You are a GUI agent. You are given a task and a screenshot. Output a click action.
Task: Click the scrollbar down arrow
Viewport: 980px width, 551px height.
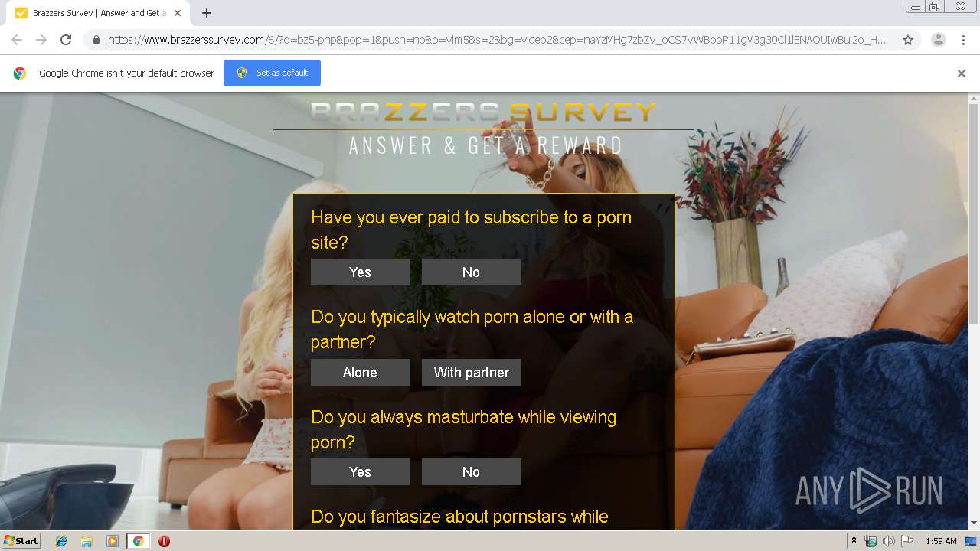(x=974, y=523)
